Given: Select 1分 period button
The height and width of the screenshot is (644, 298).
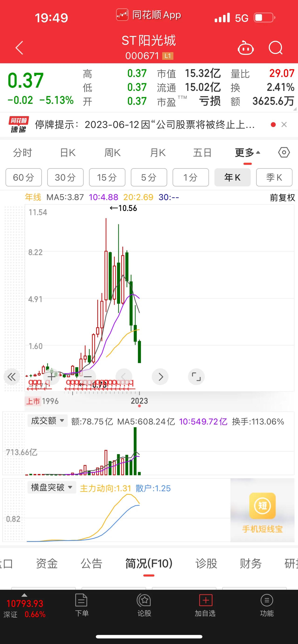Looking at the screenshot, I should pyautogui.click(x=191, y=177).
